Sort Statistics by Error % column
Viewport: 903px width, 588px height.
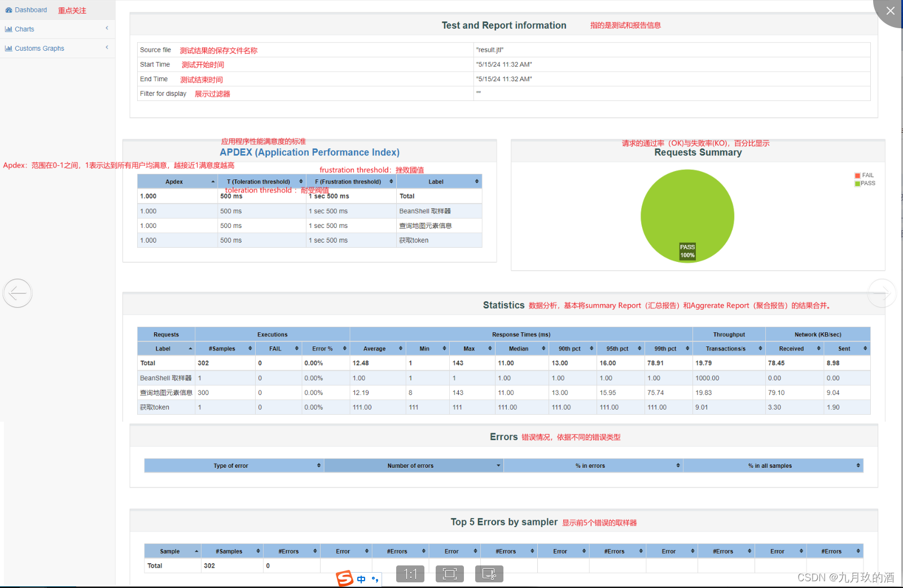coord(326,349)
